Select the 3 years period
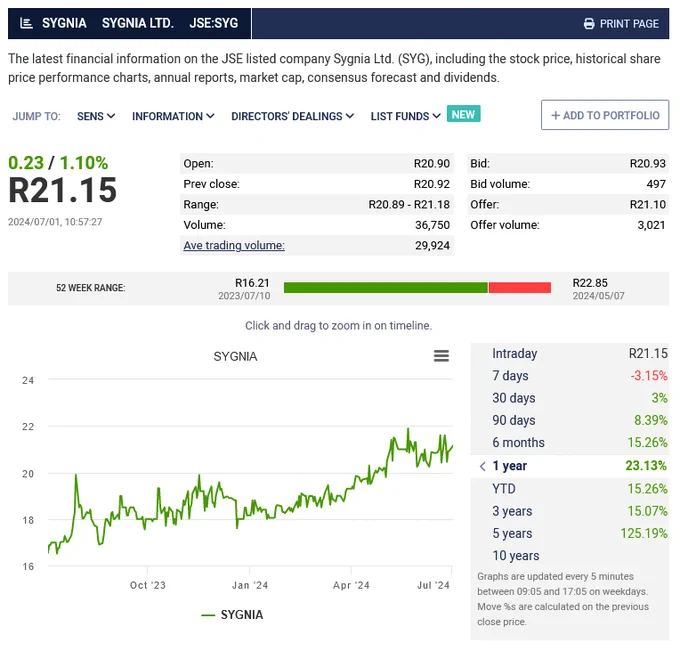Image resolution: width=680 pixels, height=651 pixels. (x=569, y=511)
